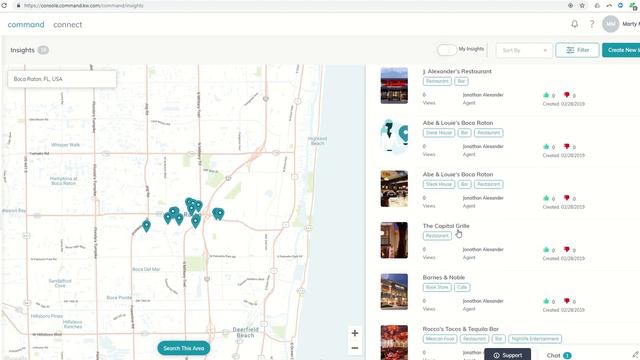The width and height of the screenshot is (640, 360).
Task: Thumbs down The Capital Grille insight
Action: tap(567, 249)
